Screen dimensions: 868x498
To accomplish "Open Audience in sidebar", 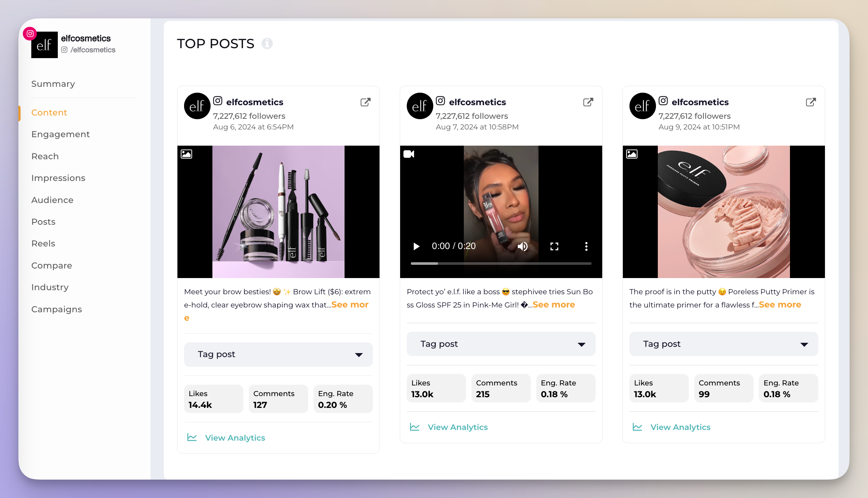I will pos(52,200).
